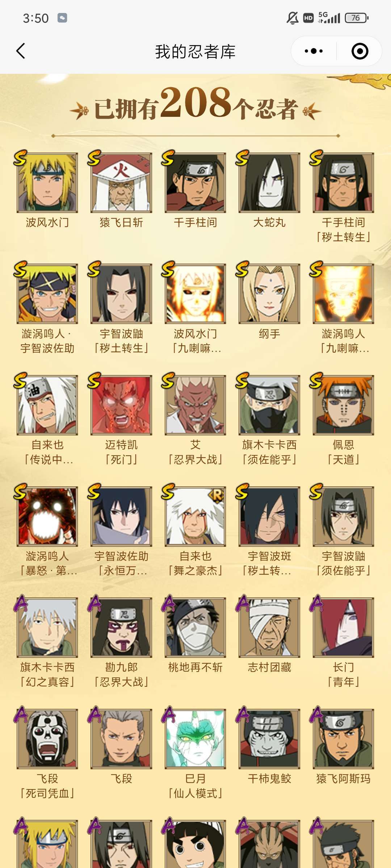Open 猿飞阿斯玛 ninja portrait

(x=343, y=739)
